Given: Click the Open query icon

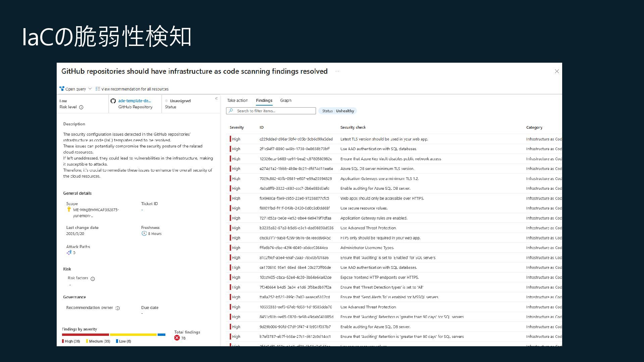Looking at the screenshot, I should [62, 89].
